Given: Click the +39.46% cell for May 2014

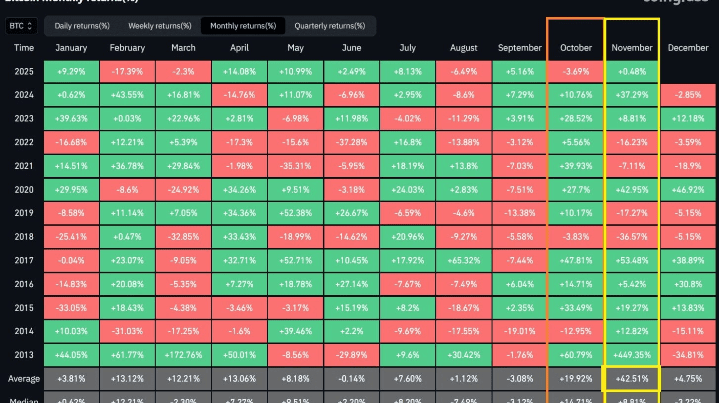Looking at the screenshot, I should click(x=295, y=331).
